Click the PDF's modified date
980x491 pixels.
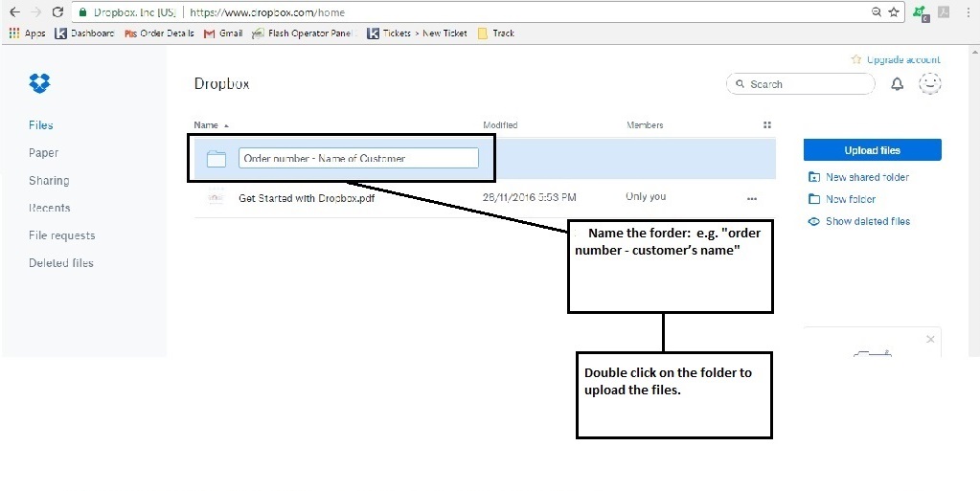530,197
